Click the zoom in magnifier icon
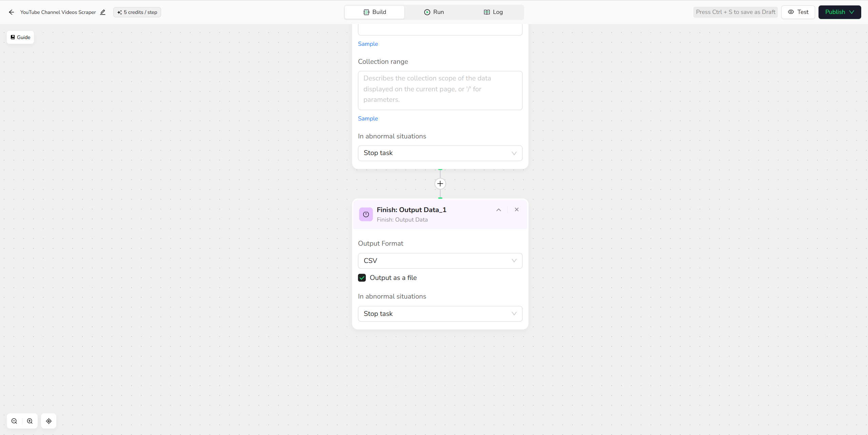 [30, 421]
